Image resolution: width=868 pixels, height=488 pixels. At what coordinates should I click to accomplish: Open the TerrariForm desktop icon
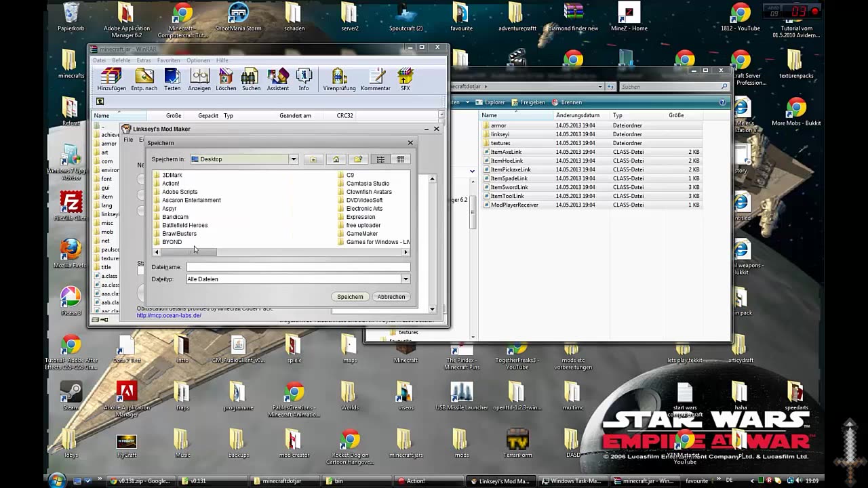coord(517,443)
